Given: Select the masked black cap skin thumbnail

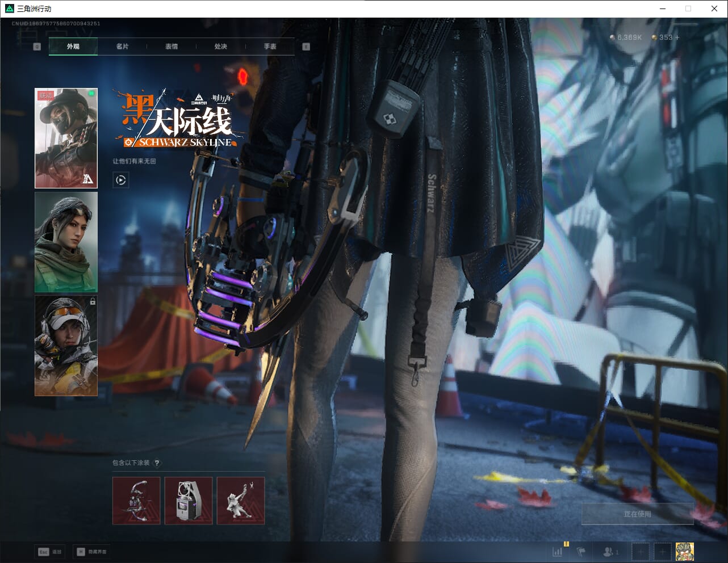Looking at the screenshot, I should click(x=66, y=138).
